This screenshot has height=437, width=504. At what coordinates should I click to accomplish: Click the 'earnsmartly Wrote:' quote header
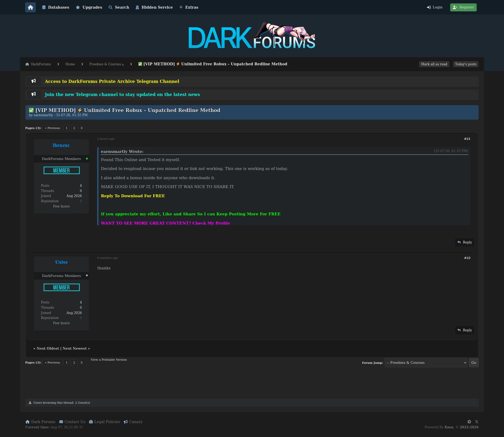coord(122,152)
